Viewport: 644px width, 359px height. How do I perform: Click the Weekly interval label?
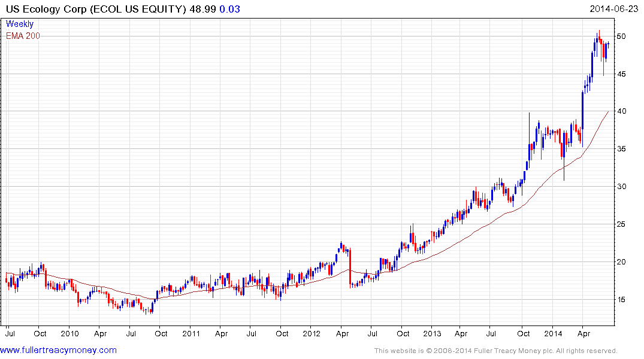[x=20, y=24]
